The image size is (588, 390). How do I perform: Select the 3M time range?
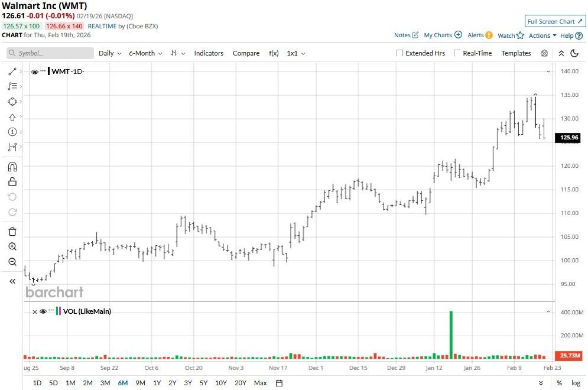[x=105, y=383]
